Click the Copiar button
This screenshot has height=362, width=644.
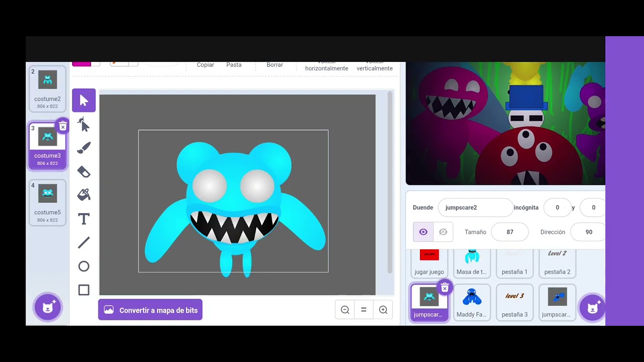point(205,65)
